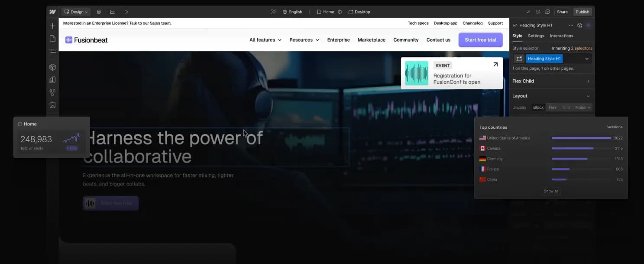The height and width of the screenshot is (264, 644).
Task: Open the None display dropdown
Action: point(583,108)
